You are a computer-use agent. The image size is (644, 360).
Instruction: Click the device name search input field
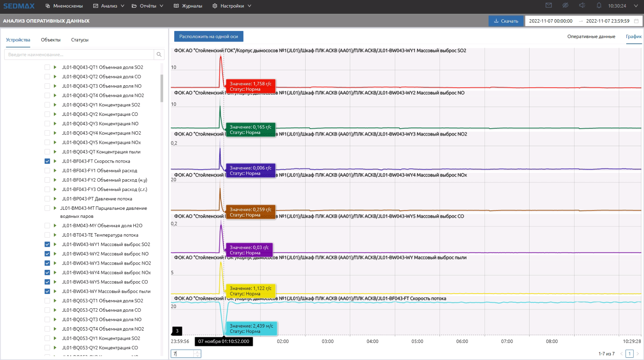click(x=79, y=54)
